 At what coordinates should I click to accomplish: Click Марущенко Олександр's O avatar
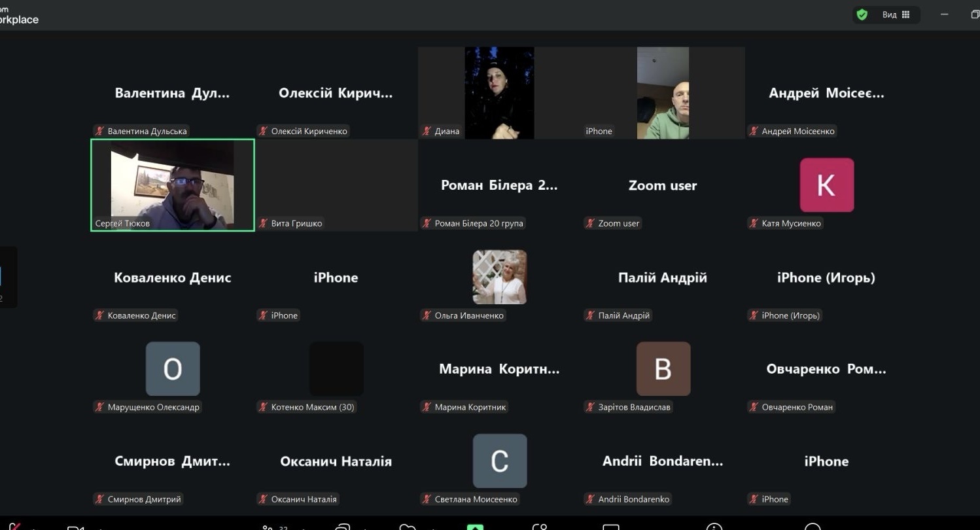point(172,369)
